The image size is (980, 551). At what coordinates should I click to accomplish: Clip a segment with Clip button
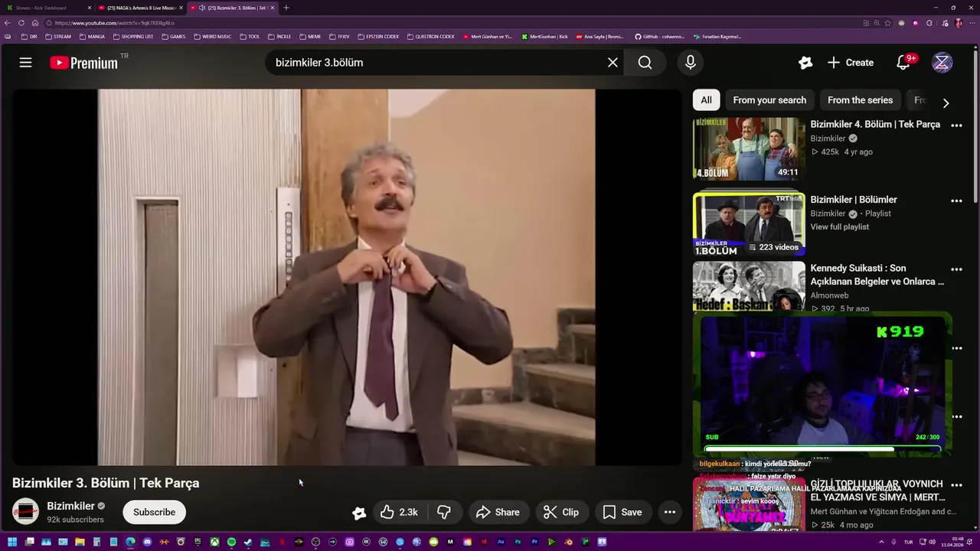[x=561, y=512]
